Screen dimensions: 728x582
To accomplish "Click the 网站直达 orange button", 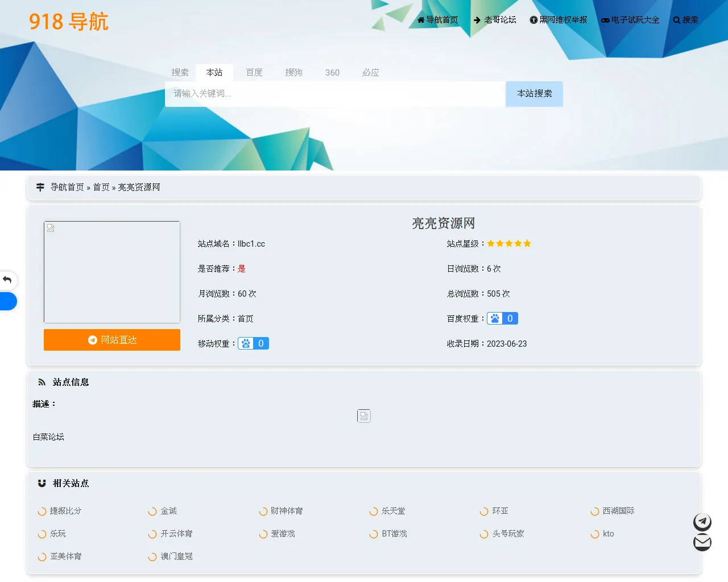I will click(x=112, y=340).
